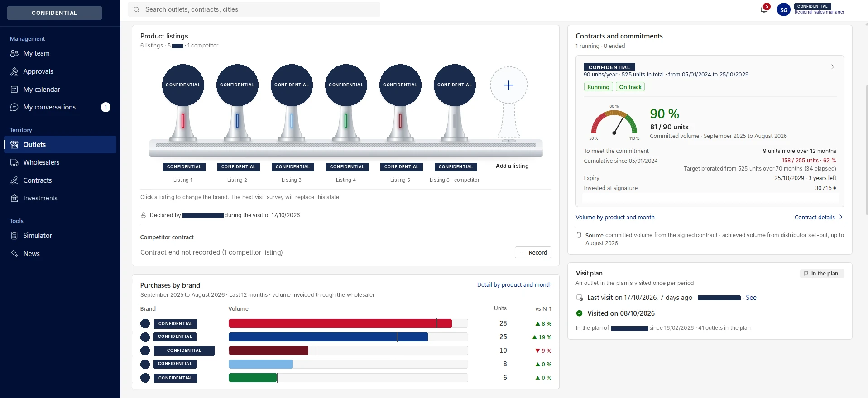Open Volume by product and month link

pyautogui.click(x=615, y=218)
